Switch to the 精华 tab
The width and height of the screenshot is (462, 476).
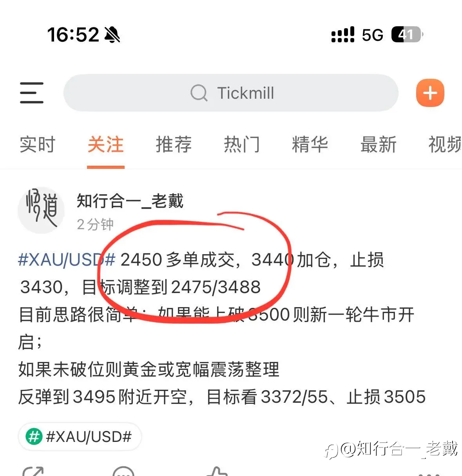(310, 145)
